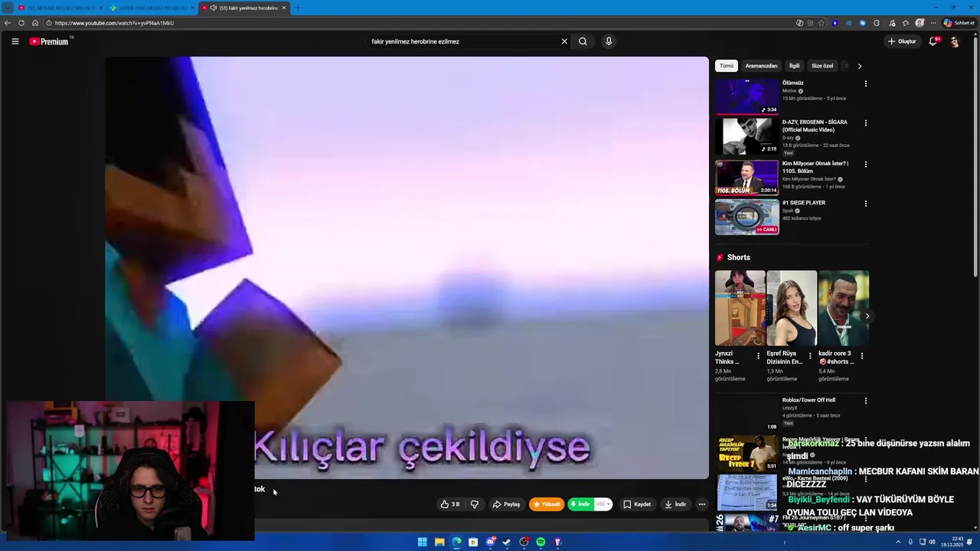This screenshot has width=980, height=551.
Task: Click the browser profile avatar
Action: (x=920, y=23)
